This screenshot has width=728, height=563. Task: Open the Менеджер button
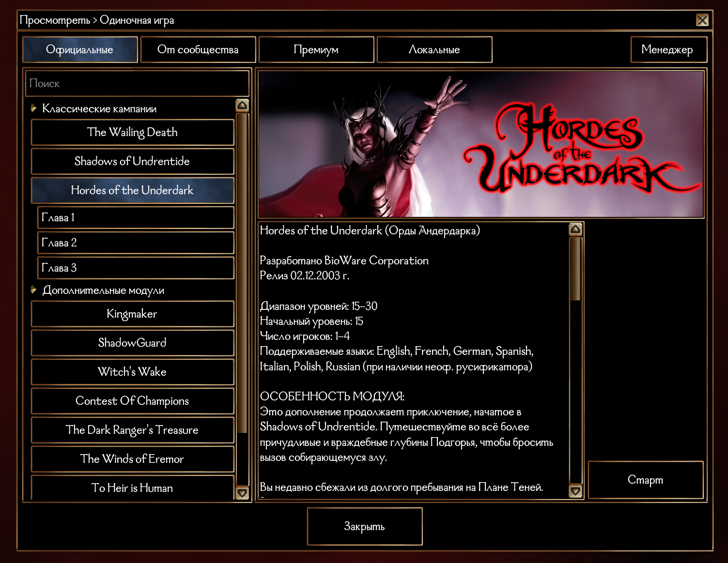pos(668,50)
